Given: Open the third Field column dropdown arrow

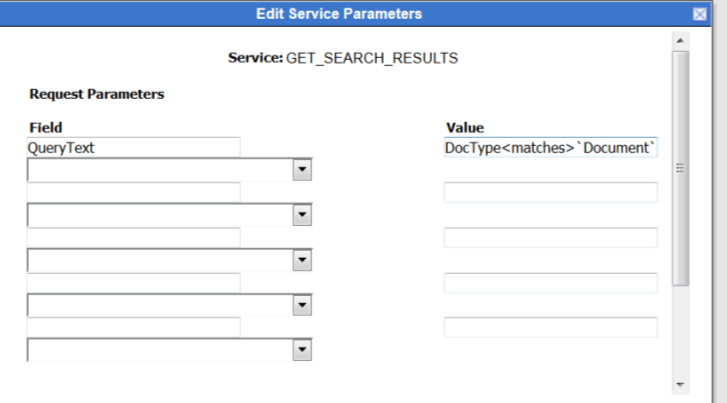Looking at the screenshot, I should [302, 260].
